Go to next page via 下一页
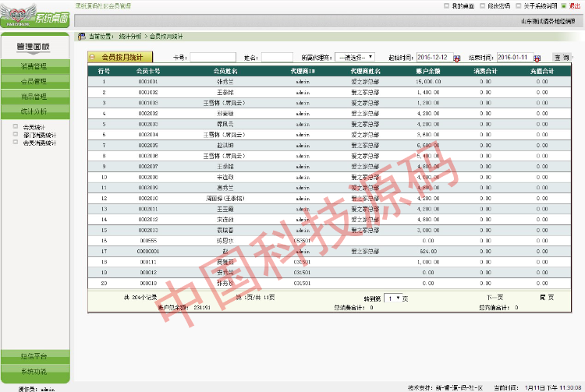The height and width of the screenshot is (392, 585). click(x=495, y=298)
